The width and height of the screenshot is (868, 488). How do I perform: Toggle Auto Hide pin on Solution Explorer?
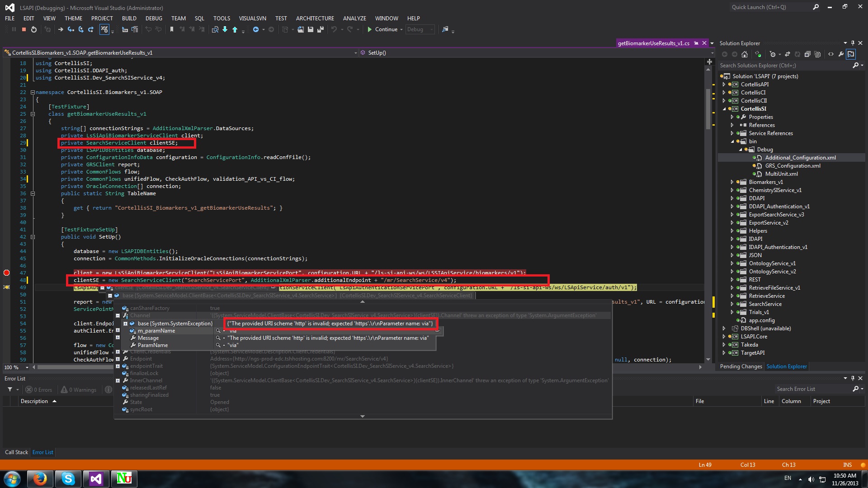pyautogui.click(x=853, y=43)
